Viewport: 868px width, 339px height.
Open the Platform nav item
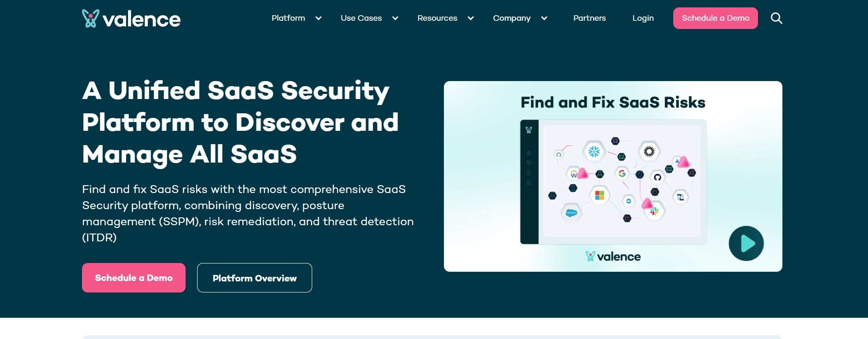[x=288, y=18]
